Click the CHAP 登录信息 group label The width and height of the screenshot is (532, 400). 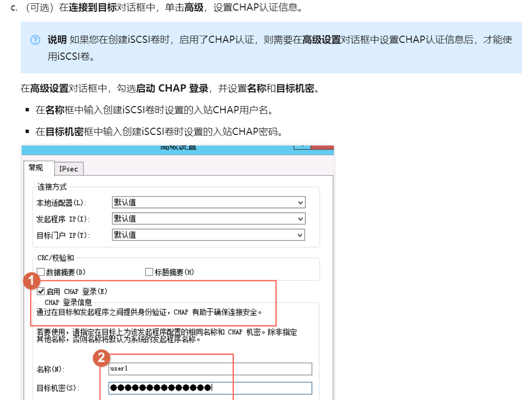click(68, 302)
